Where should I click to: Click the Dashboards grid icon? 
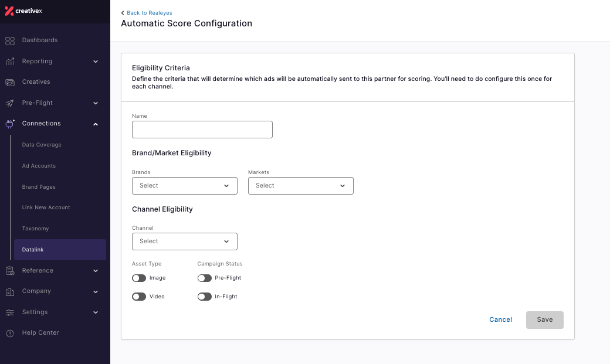(10, 40)
